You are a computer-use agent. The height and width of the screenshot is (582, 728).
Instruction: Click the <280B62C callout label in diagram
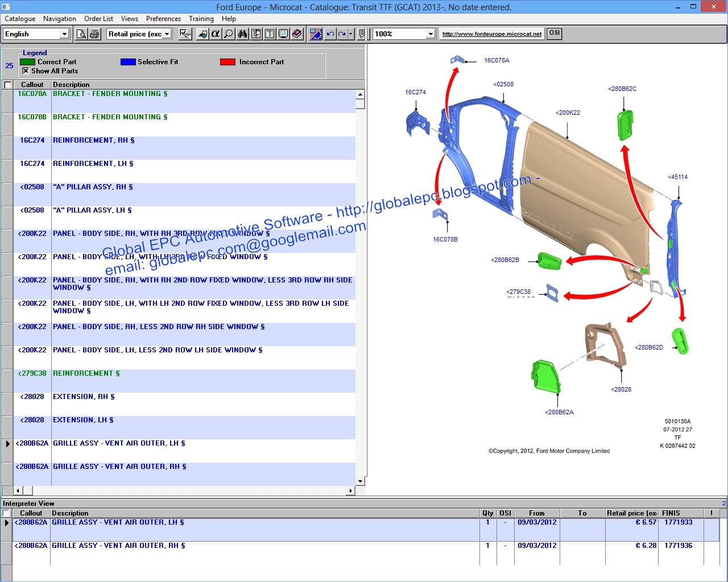point(622,89)
